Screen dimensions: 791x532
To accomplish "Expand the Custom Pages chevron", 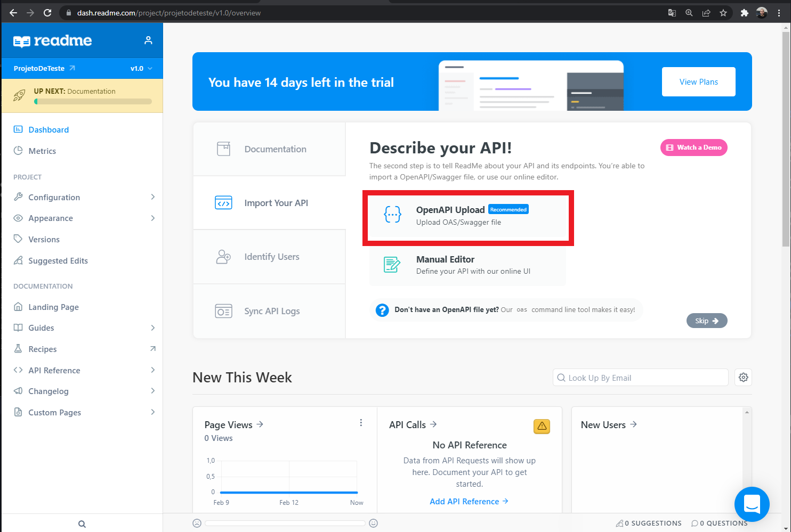I will (x=153, y=412).
